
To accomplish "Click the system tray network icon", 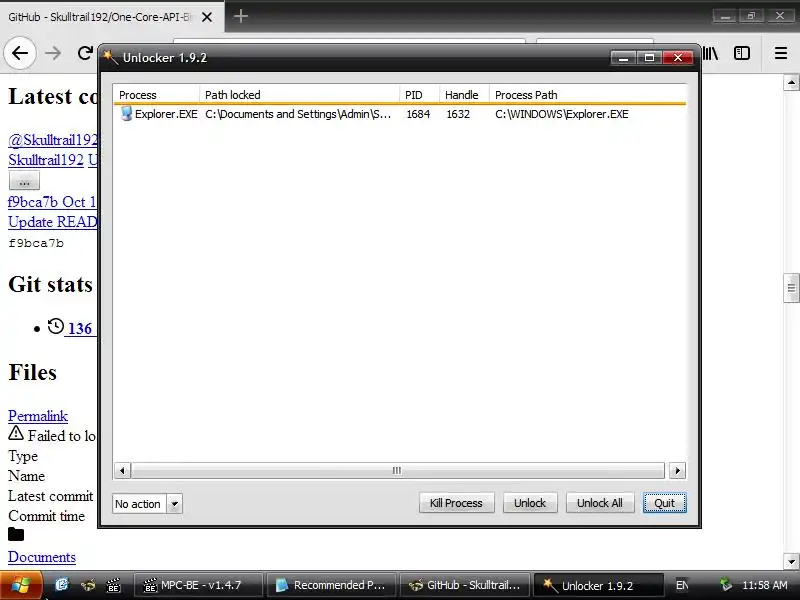I will (x=726, y=584).
